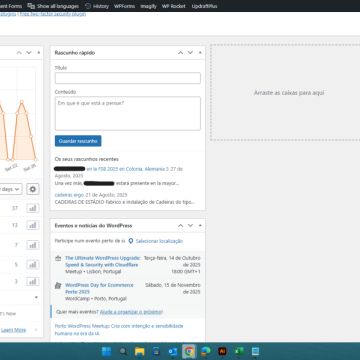Image resolution: width=360 pixels, height=360 pixels.
Task: Open the UpdraftPlus admin bar menu
Action: (x=204, y=6)
